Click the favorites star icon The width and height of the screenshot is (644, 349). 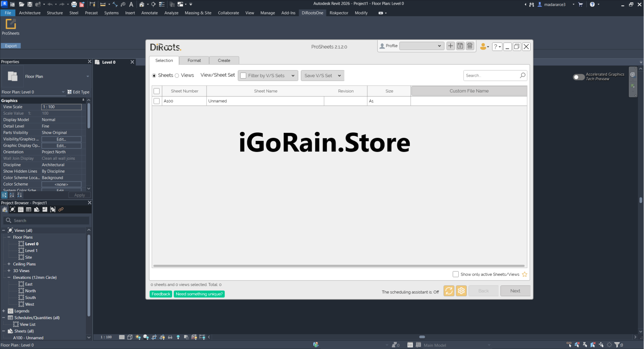525,275
